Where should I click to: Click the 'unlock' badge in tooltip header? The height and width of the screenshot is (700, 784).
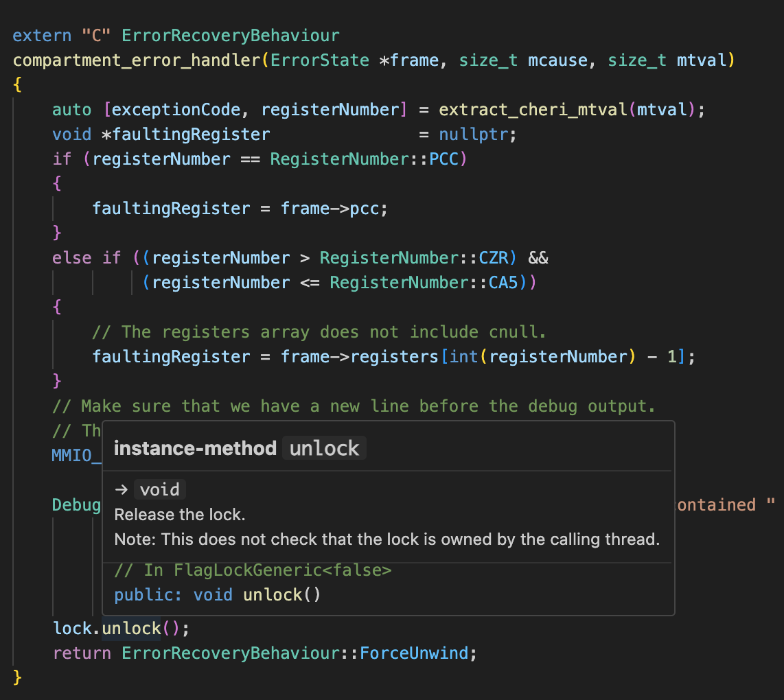(325, 449)
